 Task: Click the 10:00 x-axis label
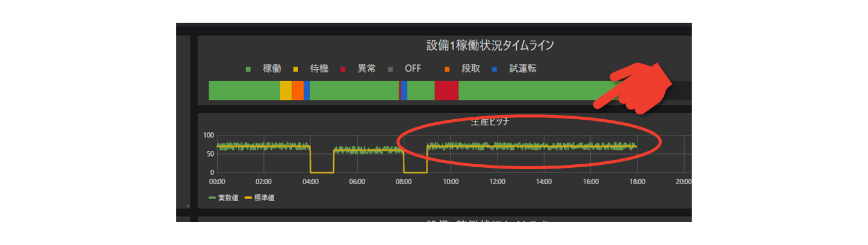[450, 182]
